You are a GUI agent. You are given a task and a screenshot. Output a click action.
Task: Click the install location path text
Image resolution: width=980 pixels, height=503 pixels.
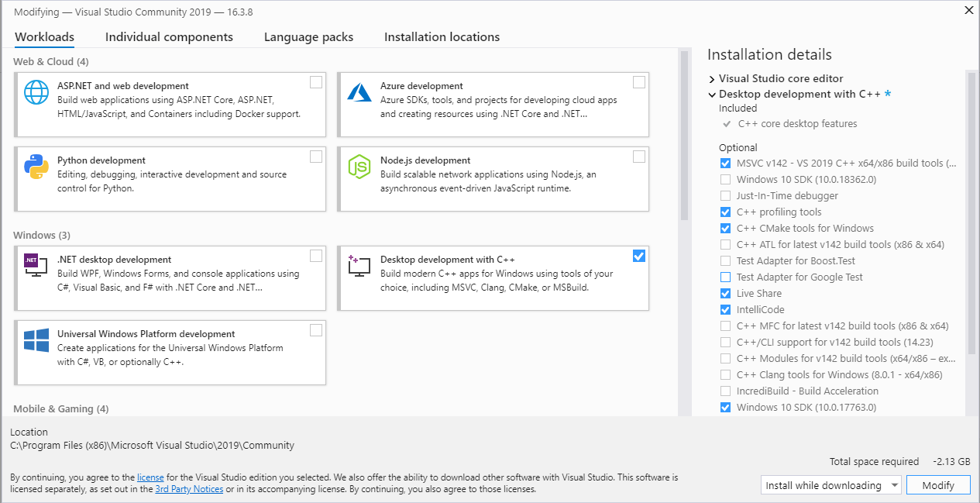point(153,446)
